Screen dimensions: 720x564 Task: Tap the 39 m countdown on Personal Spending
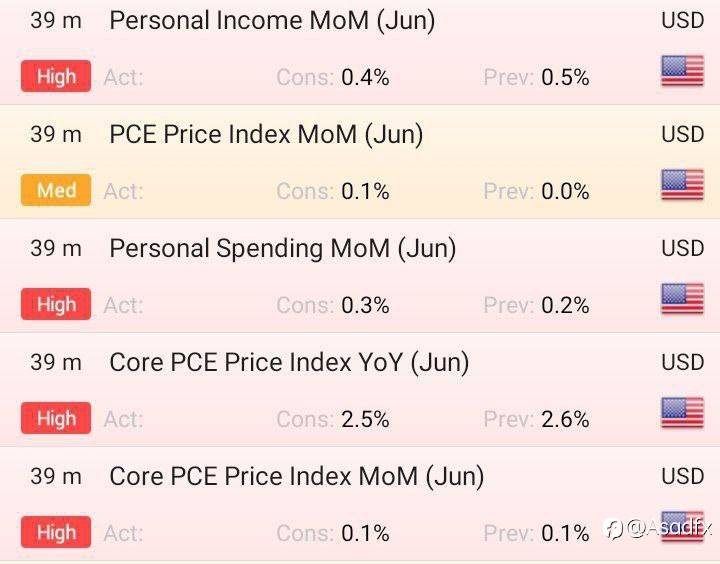tap(56, 249)
